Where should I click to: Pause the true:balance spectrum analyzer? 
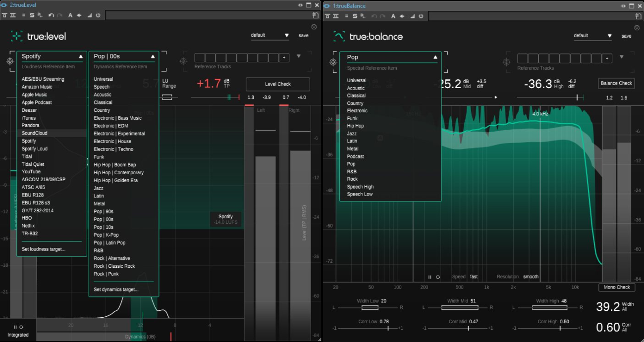(x=429, y=277)
